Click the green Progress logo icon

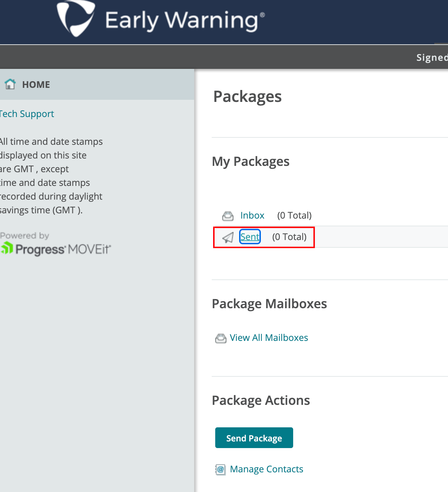coord(7,248)
